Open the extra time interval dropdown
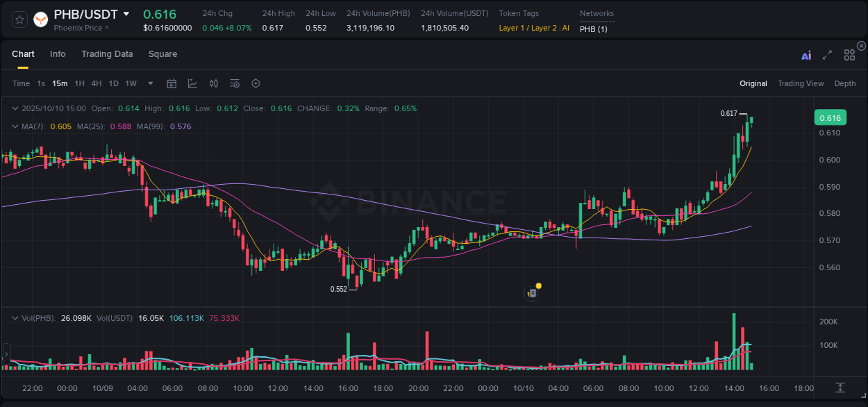Screen dimensions: 868x407 click(x=150, y=83)
